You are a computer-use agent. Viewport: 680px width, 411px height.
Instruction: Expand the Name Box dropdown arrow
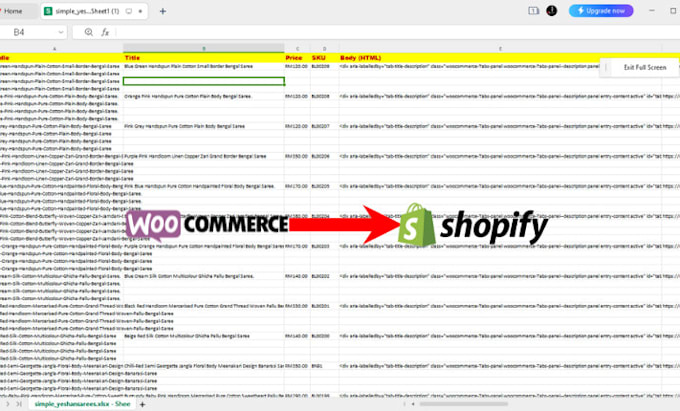(x=61, y=32)
